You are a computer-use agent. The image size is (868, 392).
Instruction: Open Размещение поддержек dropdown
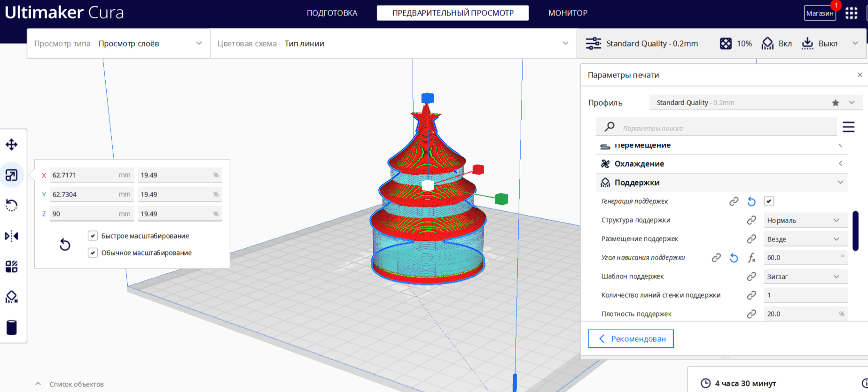(805, 239)
